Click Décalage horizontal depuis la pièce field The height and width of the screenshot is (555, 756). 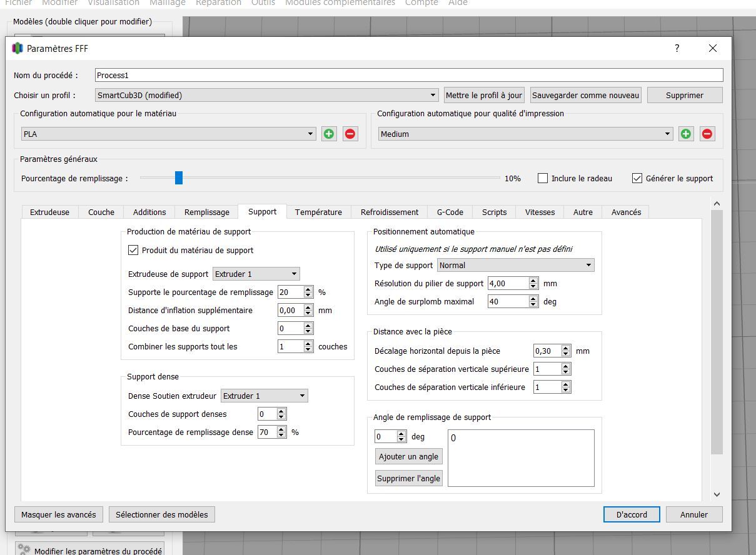point(552,351)
